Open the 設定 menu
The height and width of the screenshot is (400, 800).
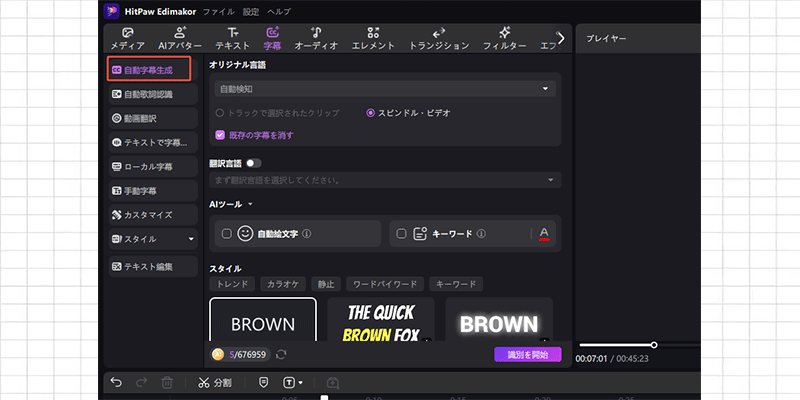pyautogui.click(x=251, y=11)
